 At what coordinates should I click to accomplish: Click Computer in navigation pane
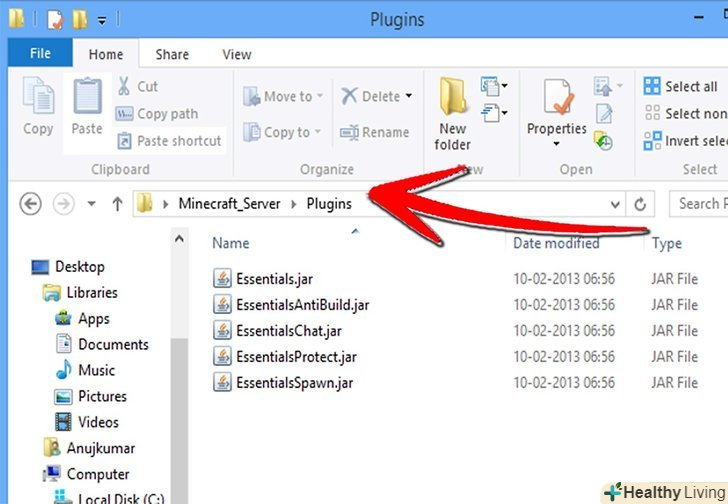click(x=86, y=474)
